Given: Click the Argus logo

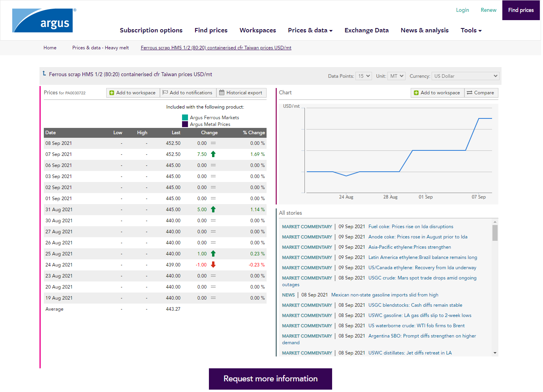Looking at the screenshot, I should tap(43, 21).
